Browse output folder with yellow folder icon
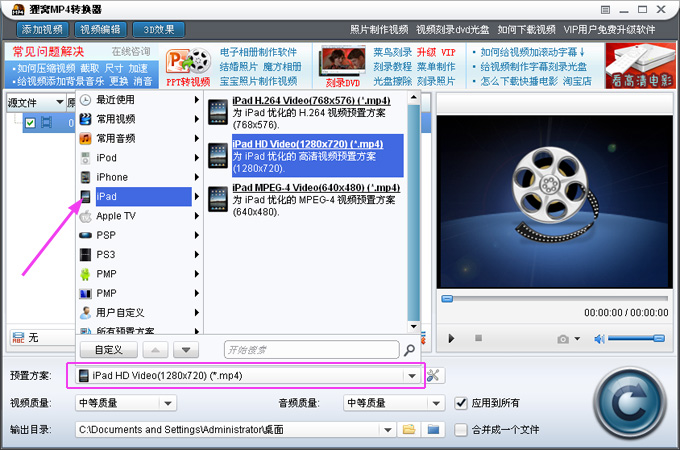This screenshot has width=680, height=450. tap(409, 430)
